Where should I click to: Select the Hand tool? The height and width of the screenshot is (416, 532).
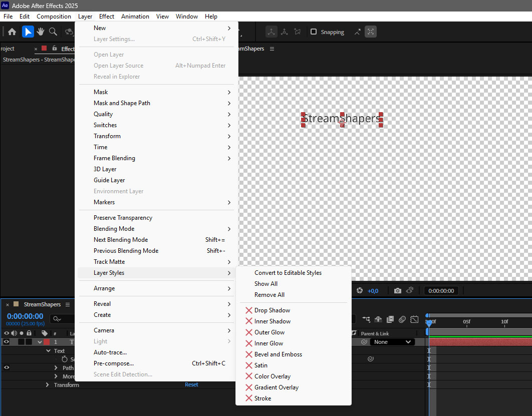[x=41, y=32]
